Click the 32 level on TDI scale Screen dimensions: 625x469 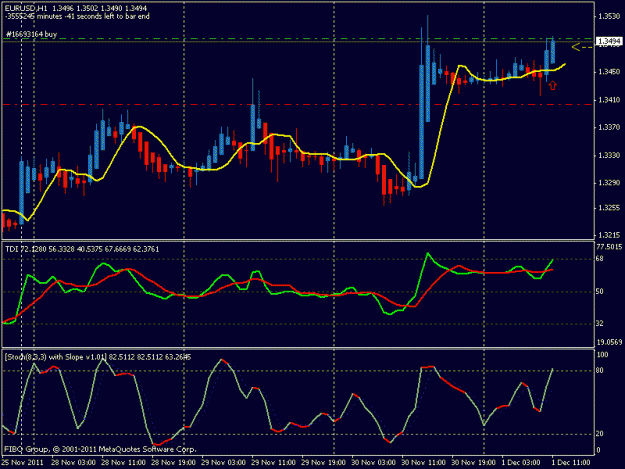599,324
